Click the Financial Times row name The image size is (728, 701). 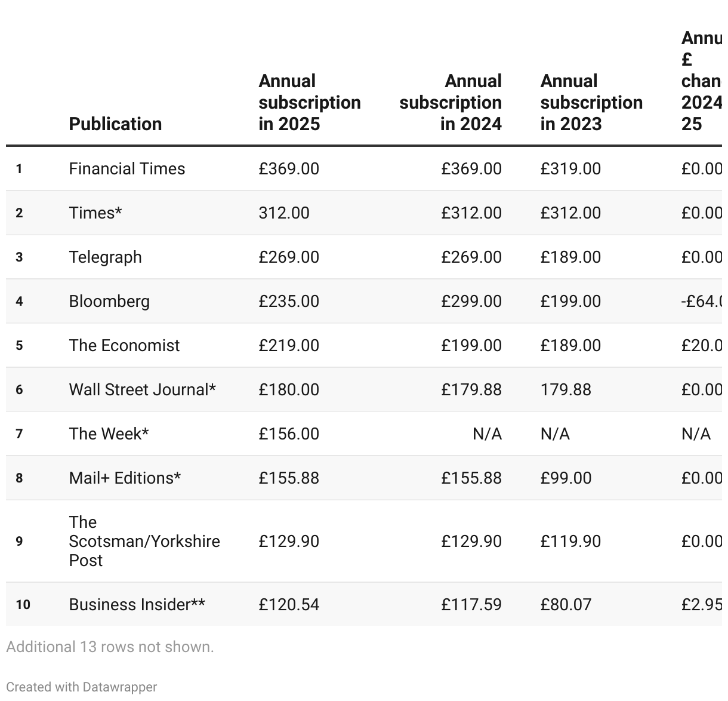coord(127,168)
